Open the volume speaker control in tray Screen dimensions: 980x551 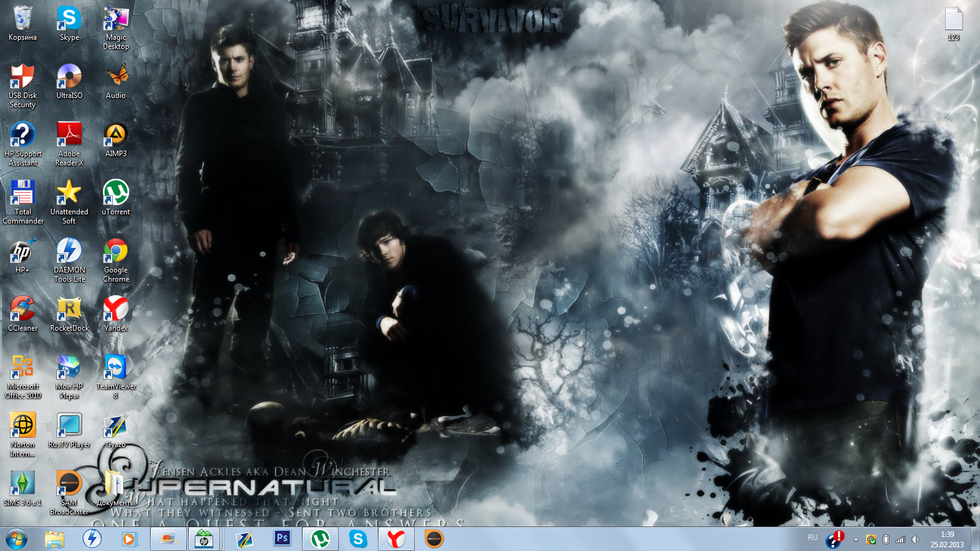pos(915,539)
